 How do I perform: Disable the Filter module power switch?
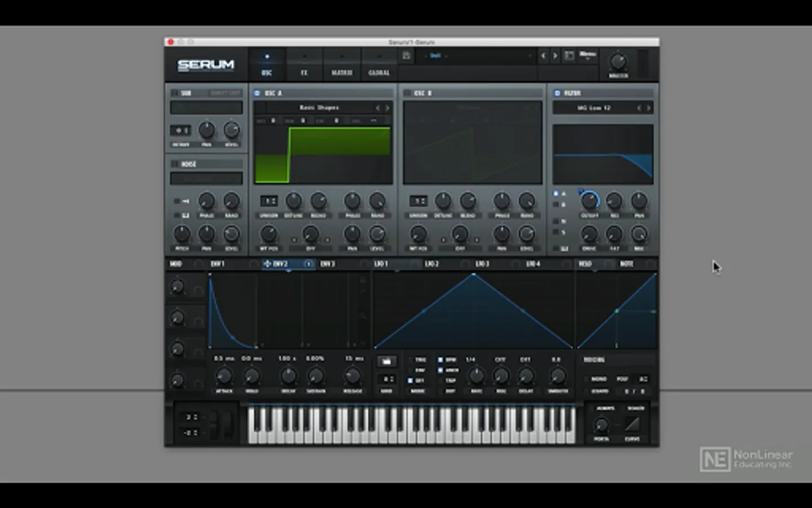tap(557, 93)
